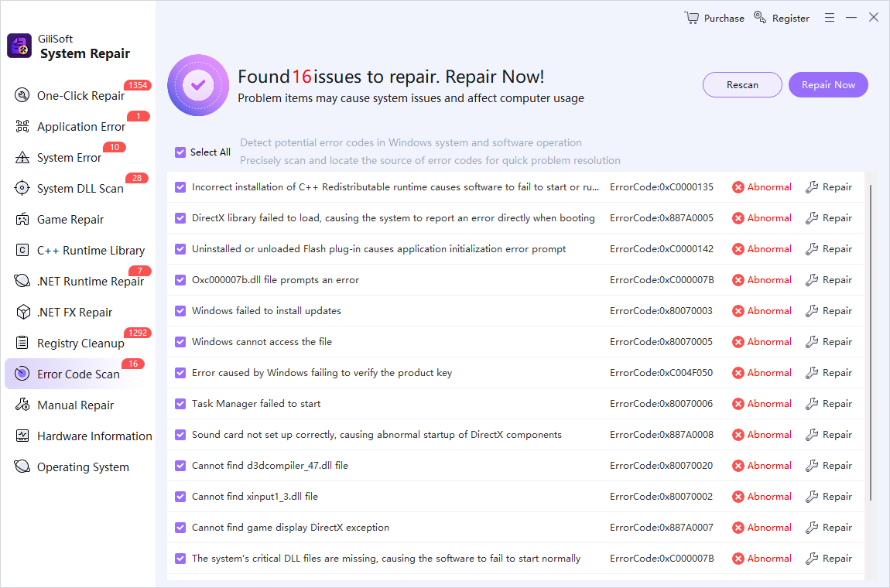Click 'Windows failed to install updates' text
This screenshot has width=890, height=588.
coord(266,311)
